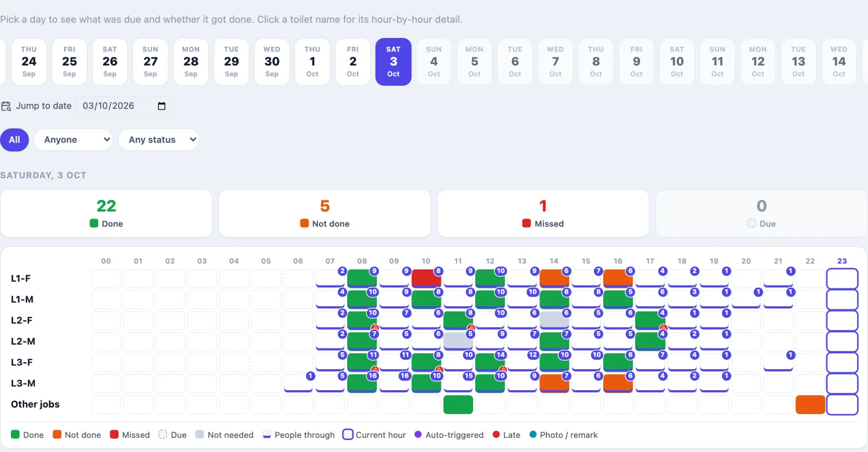The width and height of the screenshot is (868, 452).
Task: Click the Other jobs row label
Action: coord(35,404)
